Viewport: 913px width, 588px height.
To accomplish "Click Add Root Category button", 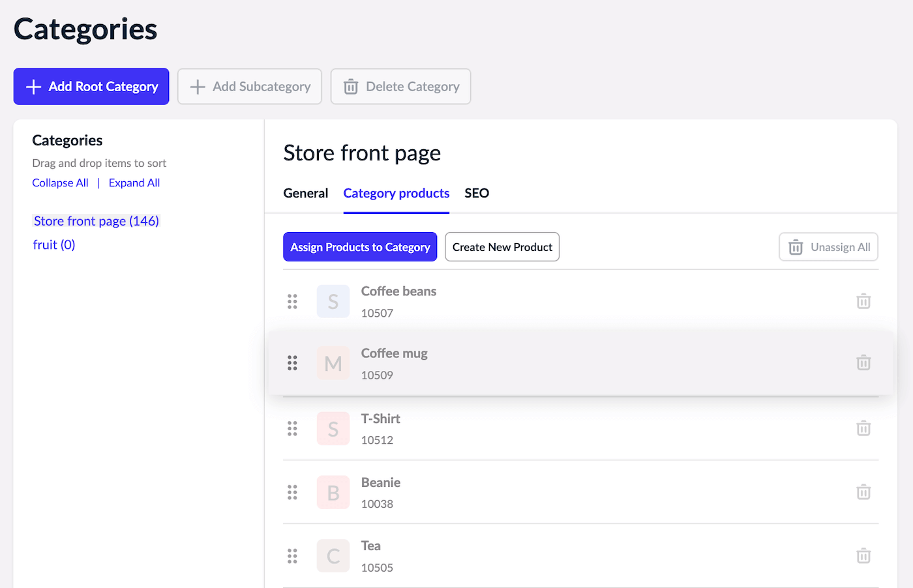I will [x=91, y=87].
